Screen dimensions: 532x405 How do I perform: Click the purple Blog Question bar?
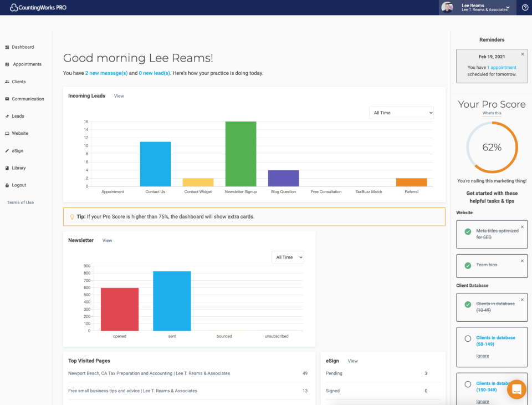(x=283, y=178)
